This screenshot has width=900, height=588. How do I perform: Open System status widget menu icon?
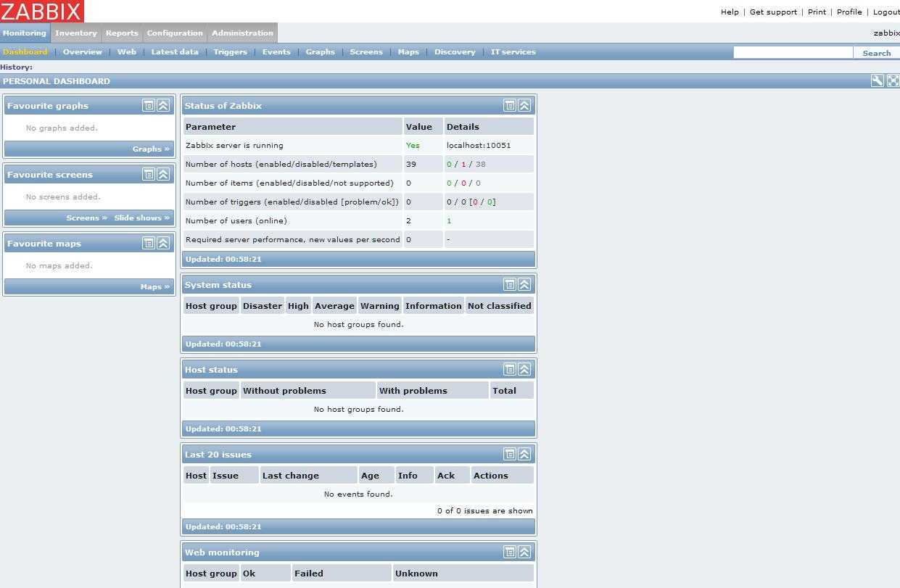(509, 284)
